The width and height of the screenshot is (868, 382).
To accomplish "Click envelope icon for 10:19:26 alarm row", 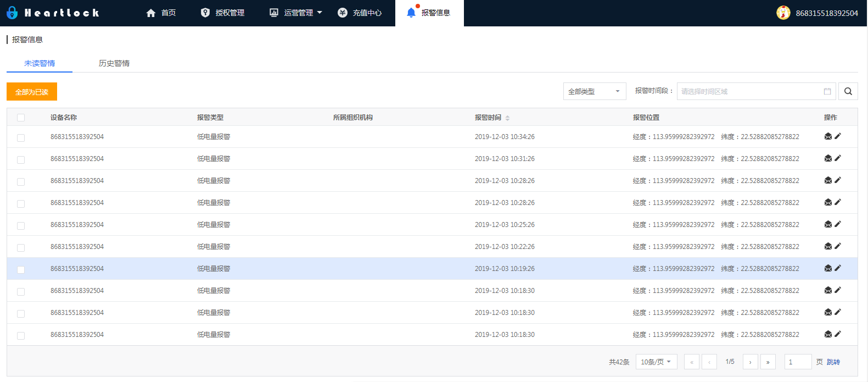I will point(828,268).
